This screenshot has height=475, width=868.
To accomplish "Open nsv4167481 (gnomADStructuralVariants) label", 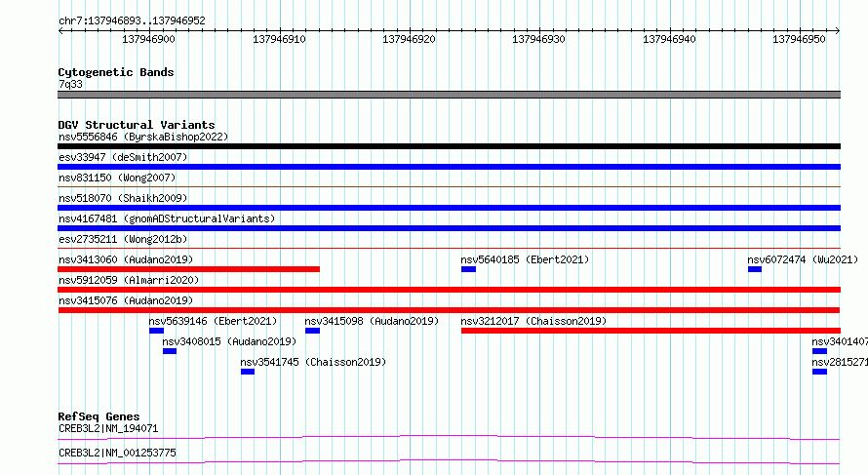I will [167, 218].
